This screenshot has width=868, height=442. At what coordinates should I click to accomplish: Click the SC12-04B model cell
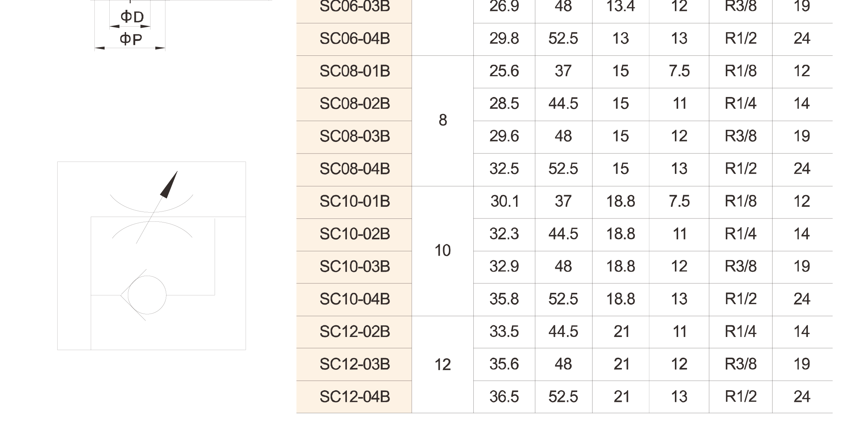click(x=354, y=397)
